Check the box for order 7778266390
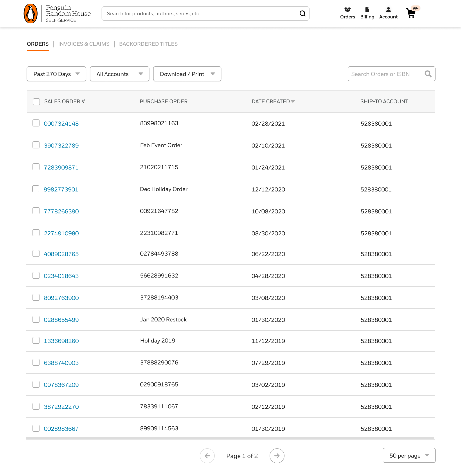The width and height of the screenshot is (461, 476). pyautogui.click(x=36, y=211)
